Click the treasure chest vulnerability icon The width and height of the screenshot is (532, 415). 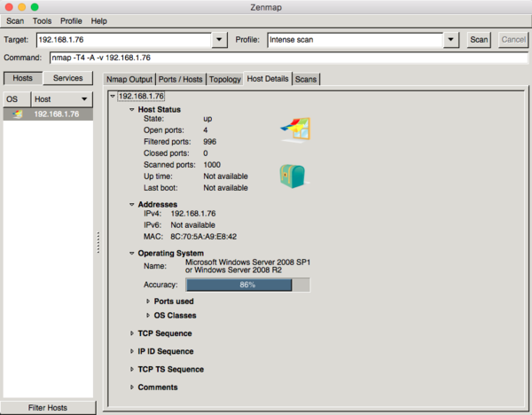click(293, 176)
